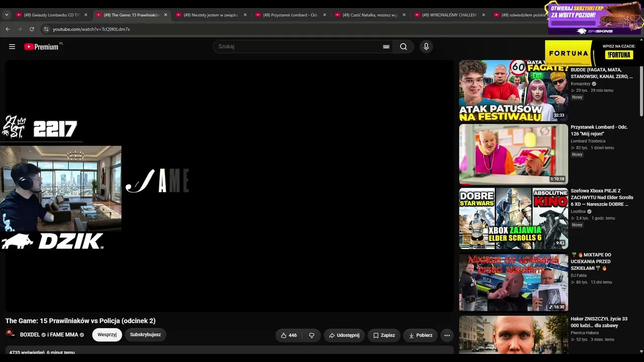Open the BOXDEL channel name link
This screenshot has height=362, width=644.
[x=30, y=335]
